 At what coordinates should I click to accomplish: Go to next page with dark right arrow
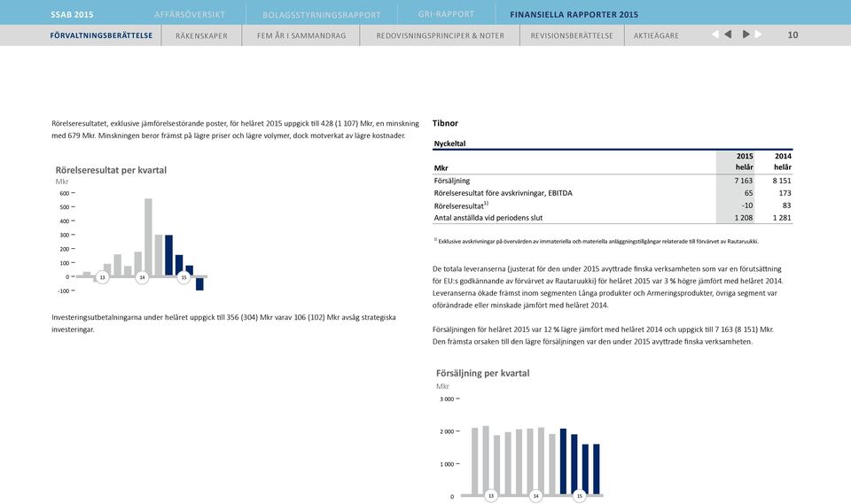point(746,35)
